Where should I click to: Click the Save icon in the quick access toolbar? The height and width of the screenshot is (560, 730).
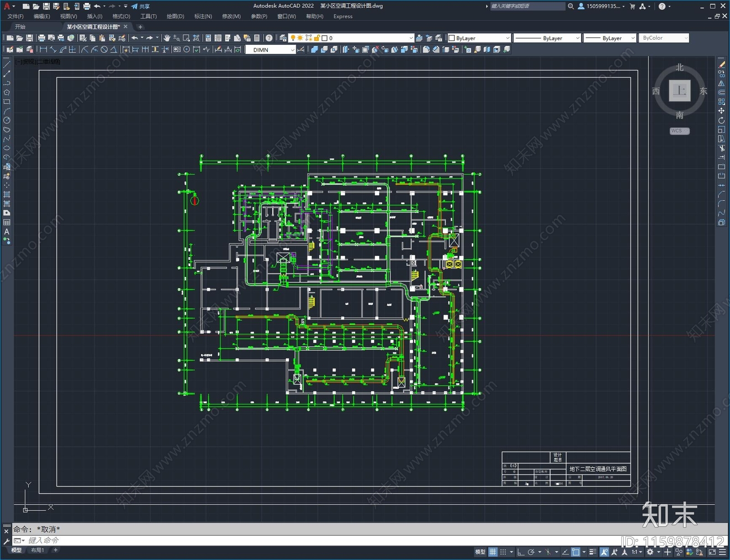(46, 6)
